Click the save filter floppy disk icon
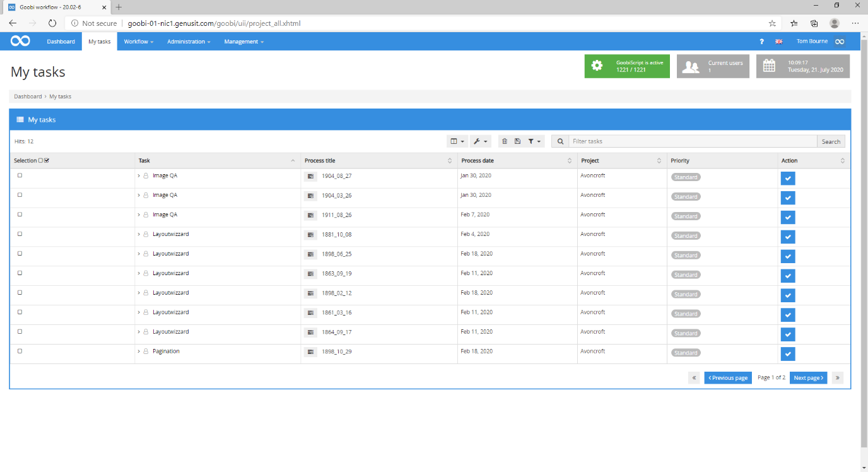The image size is (868, 472). point(517,141)
